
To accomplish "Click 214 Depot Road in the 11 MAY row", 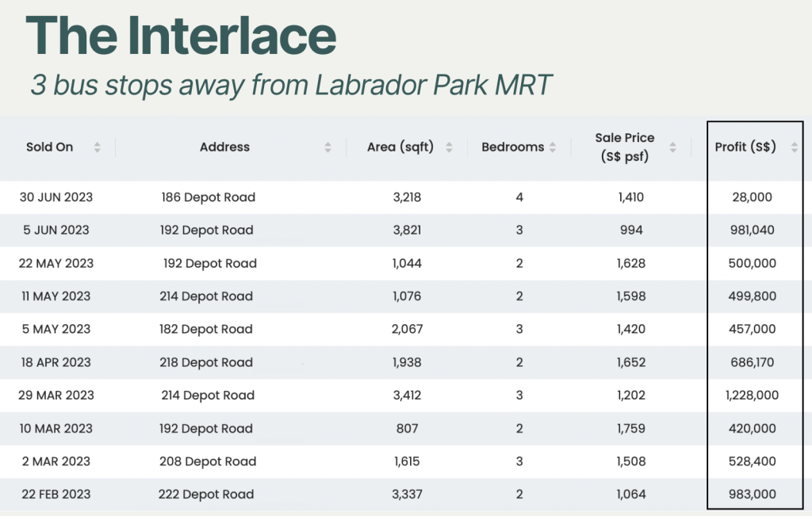I will pyautogui.click(x=206, y=297).
